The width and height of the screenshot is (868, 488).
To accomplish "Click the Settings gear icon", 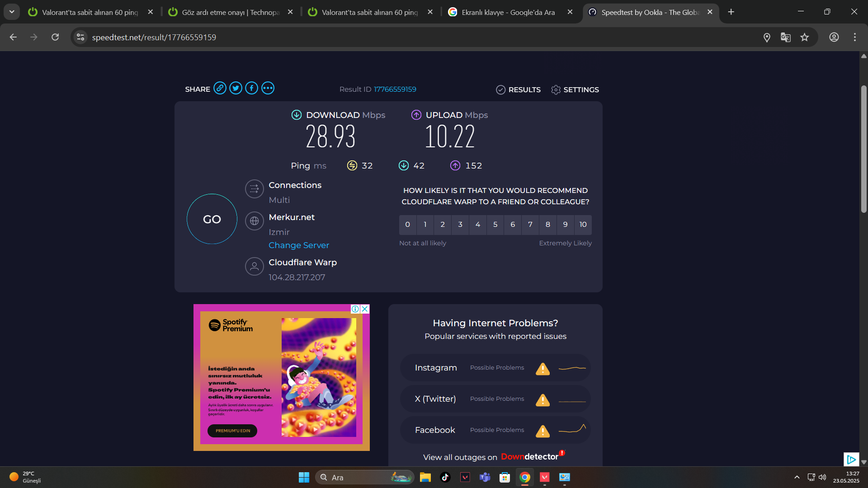I will tap(556, 90).
